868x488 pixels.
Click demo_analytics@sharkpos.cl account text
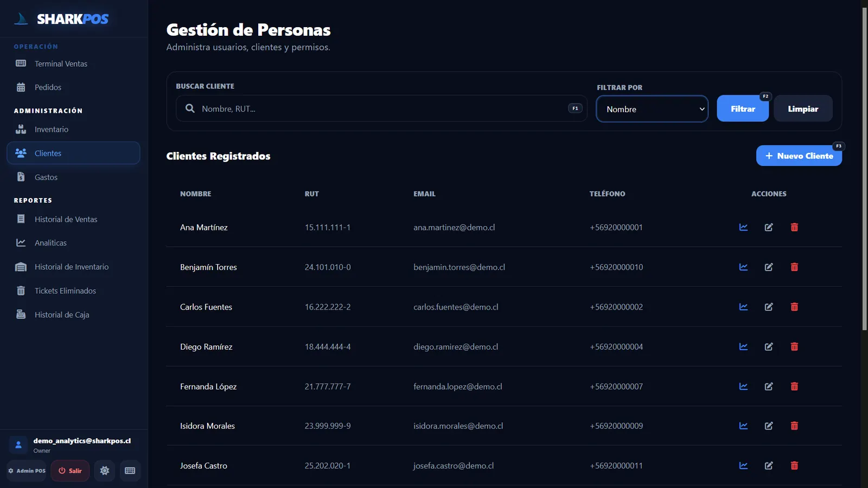click(82, 441)
